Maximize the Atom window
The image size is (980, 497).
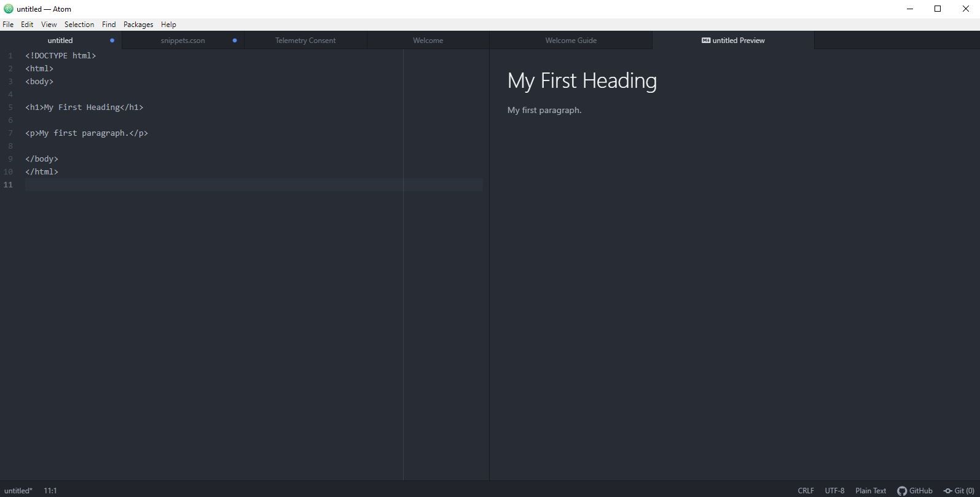click(938, 9)
